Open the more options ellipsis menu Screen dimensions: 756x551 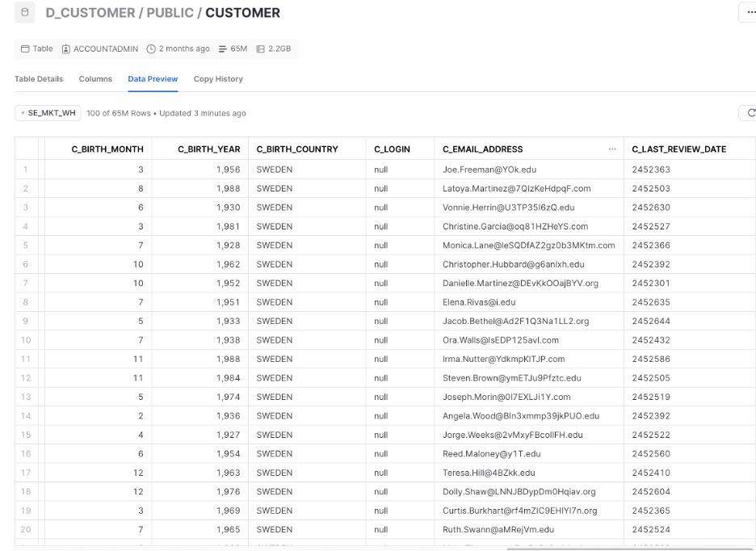pos(747,13)
